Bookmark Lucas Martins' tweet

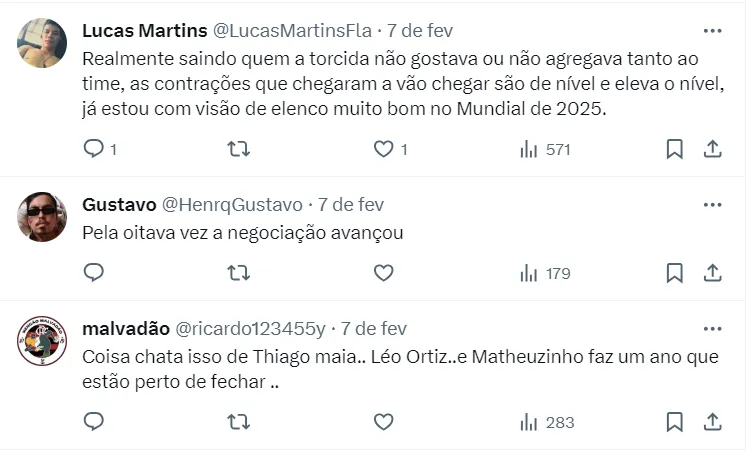coord(675,149)
